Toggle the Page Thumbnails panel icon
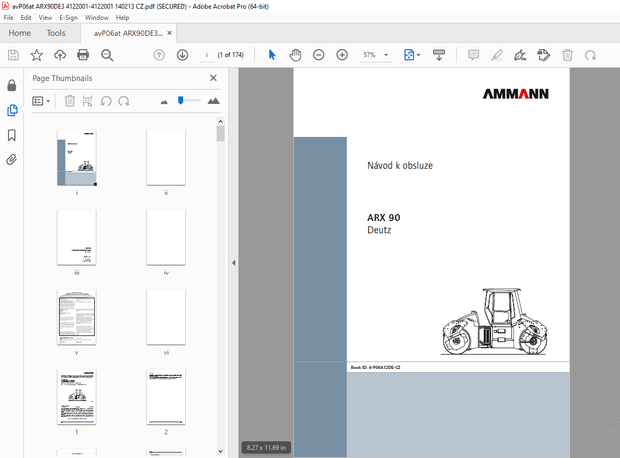 click(x=12, y=110)
